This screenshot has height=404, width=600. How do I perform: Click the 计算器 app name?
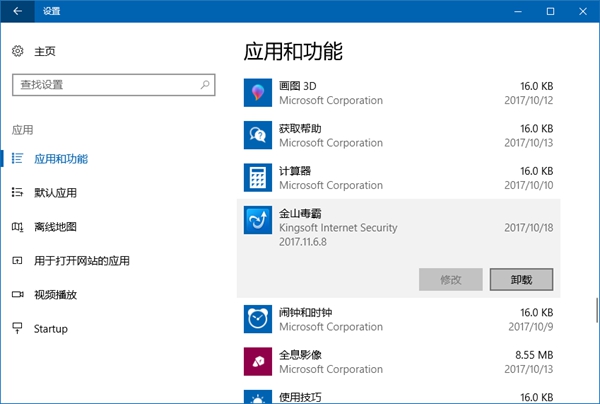(x=295, y=171)
